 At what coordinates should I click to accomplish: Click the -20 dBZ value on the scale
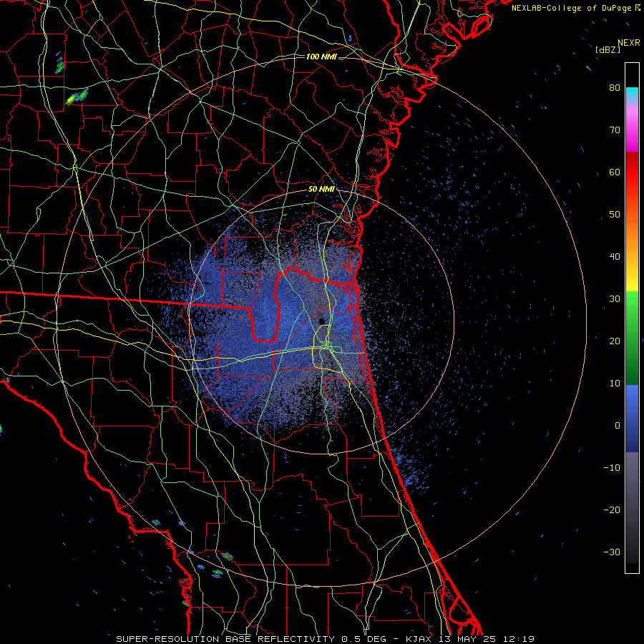click(612, 510)
